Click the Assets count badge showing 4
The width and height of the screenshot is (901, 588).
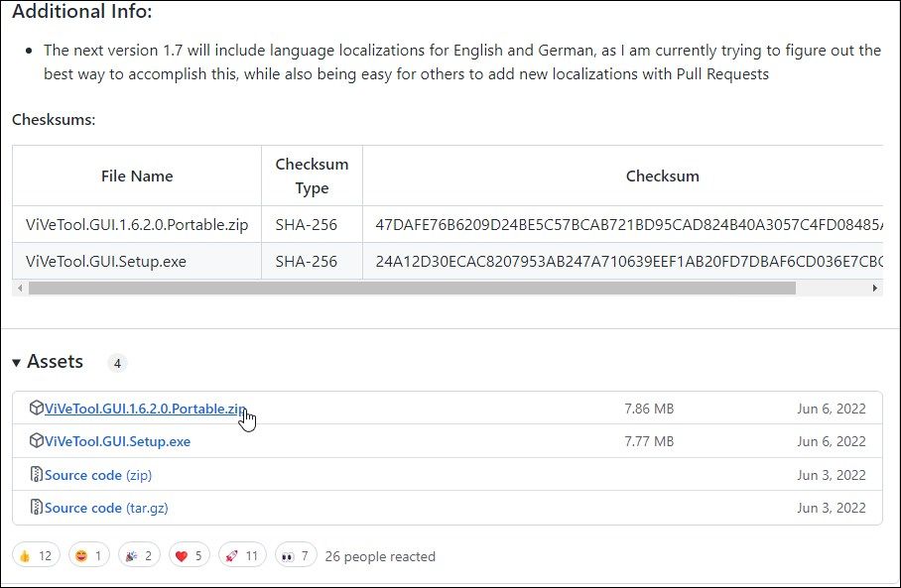117,363
